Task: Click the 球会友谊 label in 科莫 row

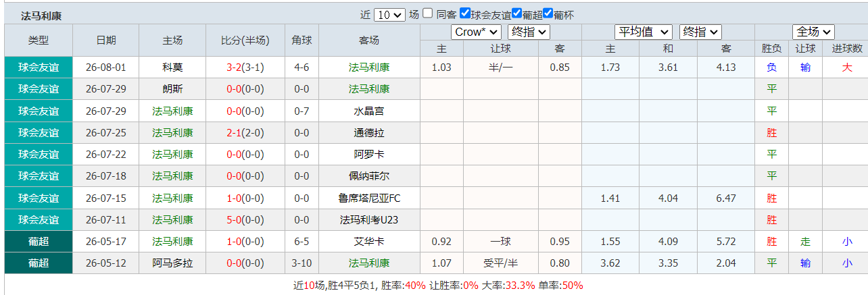Action: pos(39,67)
